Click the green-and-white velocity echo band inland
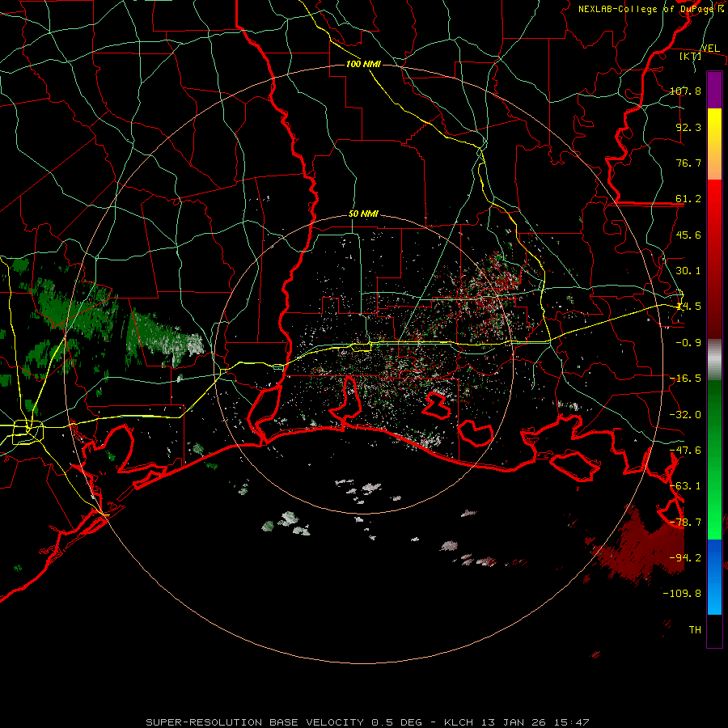 pyautogui.click(x=165, y=338)
